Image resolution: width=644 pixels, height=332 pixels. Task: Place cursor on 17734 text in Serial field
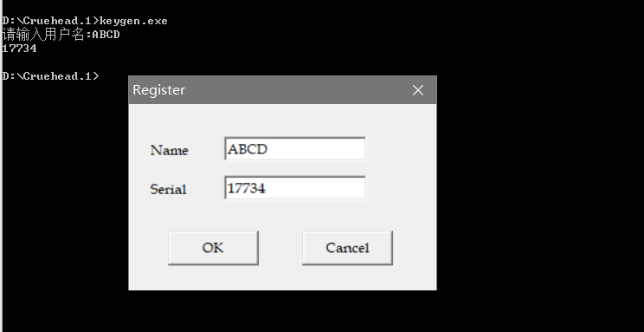(x=247, y=188)
